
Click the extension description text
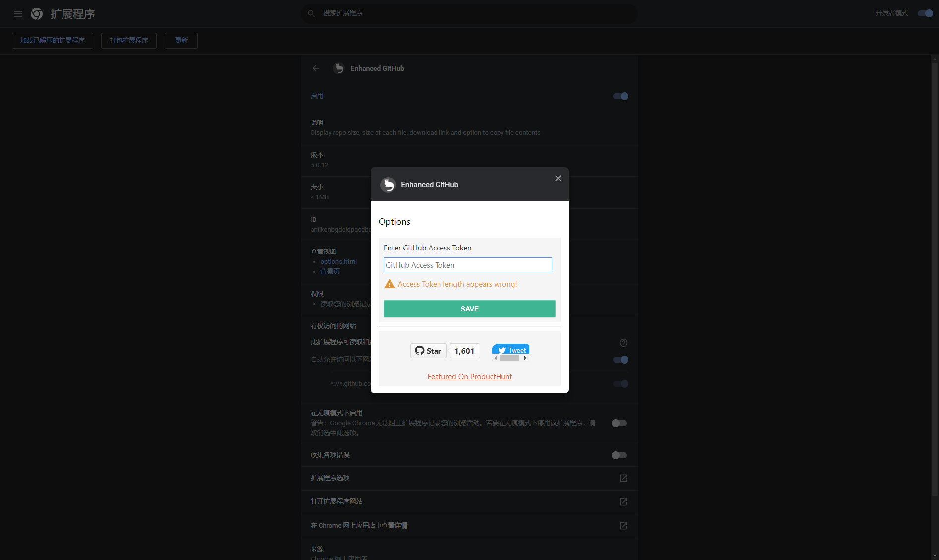pos(426,133)
